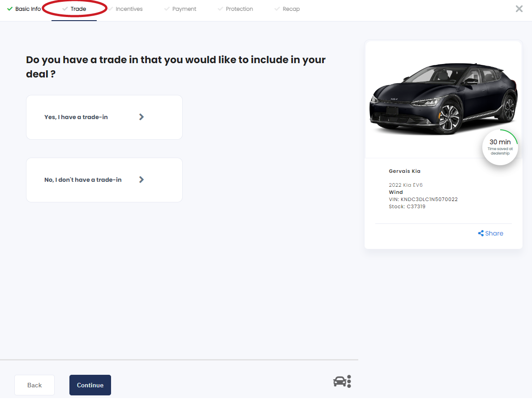Jump to the Protection step

pyautogui.click(x=235, y=9)
